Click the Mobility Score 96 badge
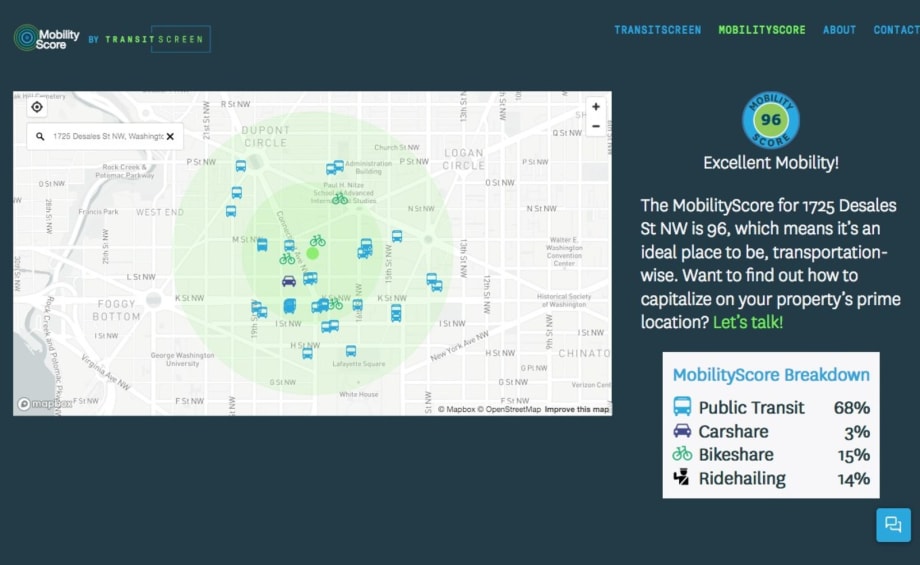Image resolution: width=920 pixels, height=565 pixels. (x=770, y=120)
